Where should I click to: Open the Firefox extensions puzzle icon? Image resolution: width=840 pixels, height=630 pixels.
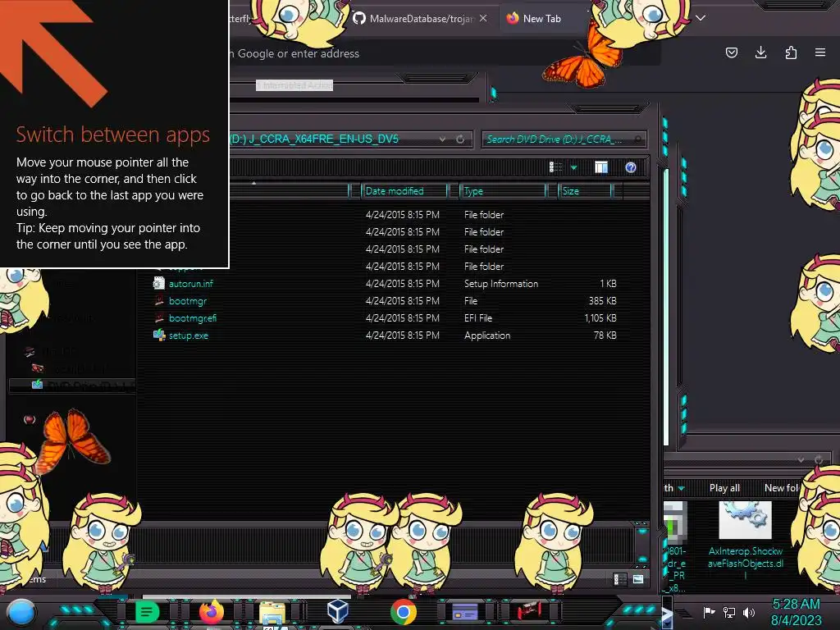click(x=791, y=52)
